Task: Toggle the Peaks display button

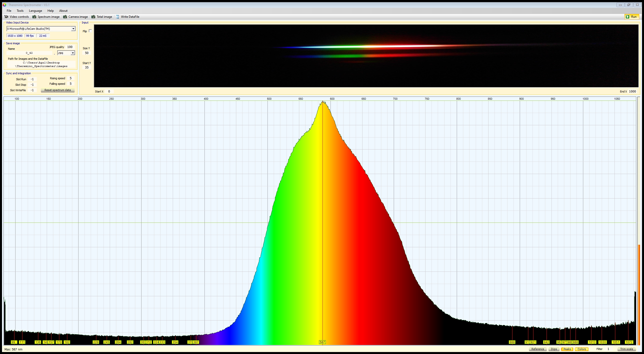Action: point(567,349)
